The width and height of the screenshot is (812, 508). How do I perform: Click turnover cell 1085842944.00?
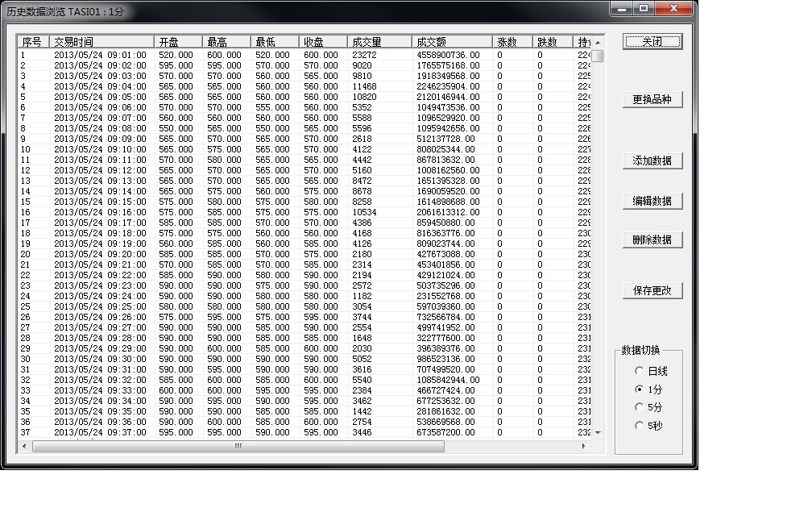[449, 380]
